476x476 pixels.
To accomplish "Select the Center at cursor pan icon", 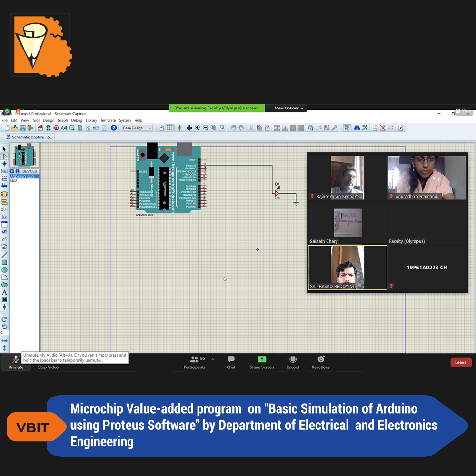I will tap(189, 128).
